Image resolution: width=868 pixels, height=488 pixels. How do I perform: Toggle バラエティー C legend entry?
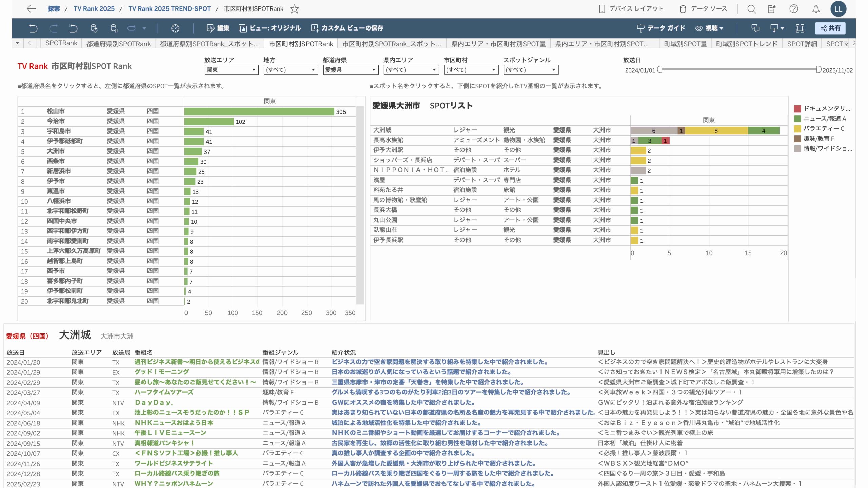coord(823,128)
